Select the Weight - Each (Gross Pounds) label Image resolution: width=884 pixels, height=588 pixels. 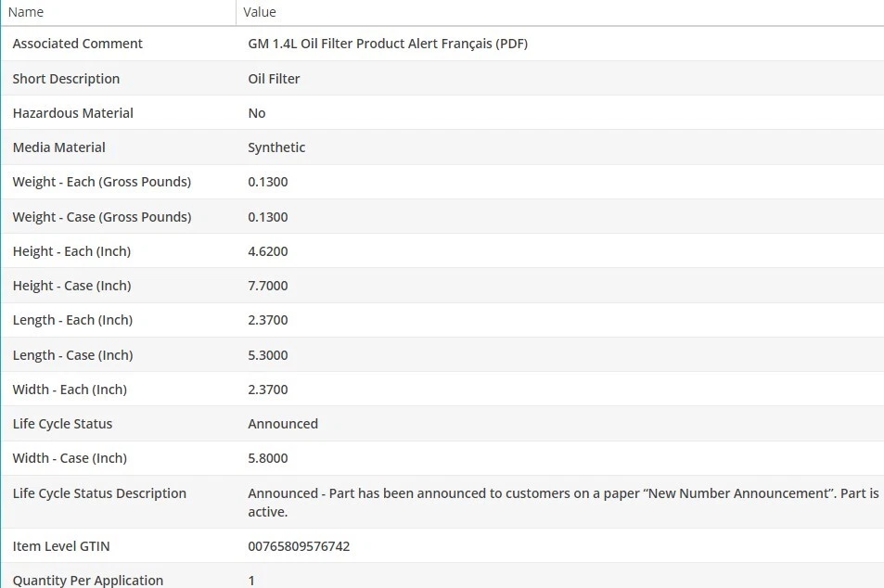(102, 182)
